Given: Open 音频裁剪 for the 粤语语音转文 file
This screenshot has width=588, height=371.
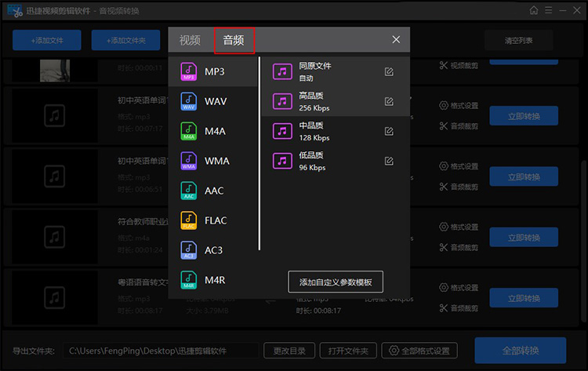Looking at the screenshot, I should click(x=459, y=308).
